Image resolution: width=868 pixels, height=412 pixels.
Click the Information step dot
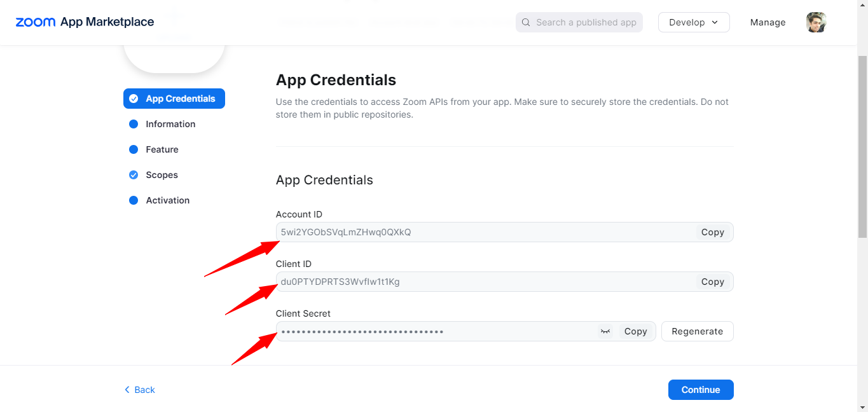click(x=134, y=124)
